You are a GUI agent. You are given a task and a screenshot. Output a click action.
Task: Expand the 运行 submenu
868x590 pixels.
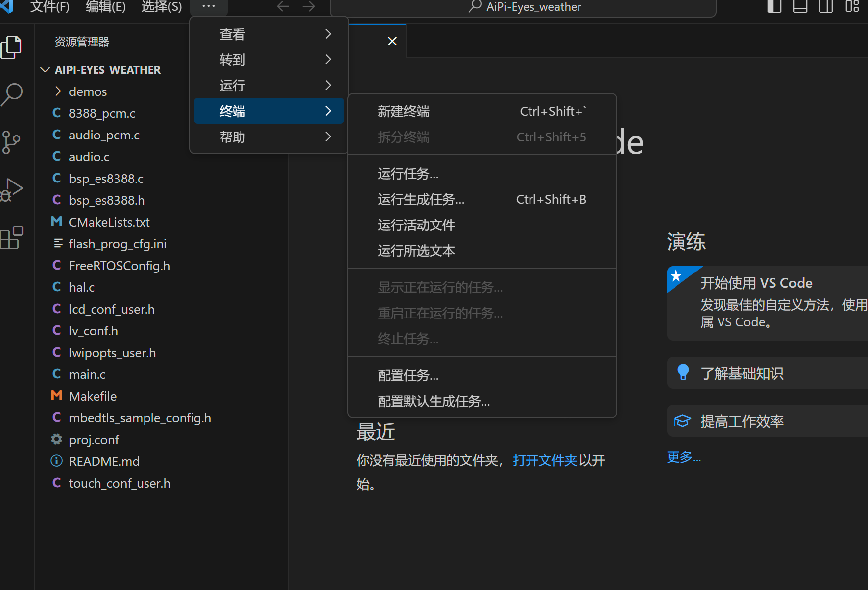[x=269, y=86]
